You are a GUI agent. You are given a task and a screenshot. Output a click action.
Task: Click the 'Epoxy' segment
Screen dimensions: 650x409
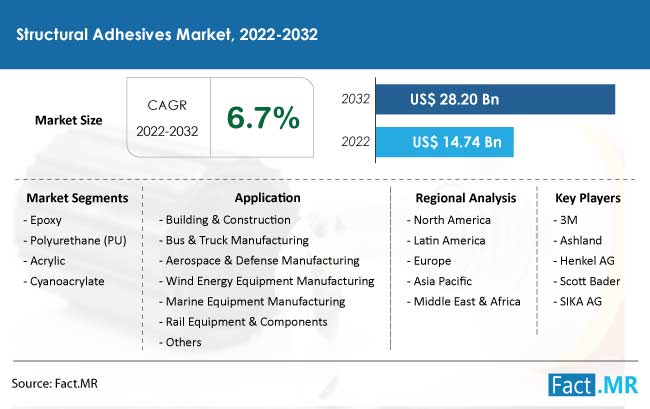click(x=46, y=220)
